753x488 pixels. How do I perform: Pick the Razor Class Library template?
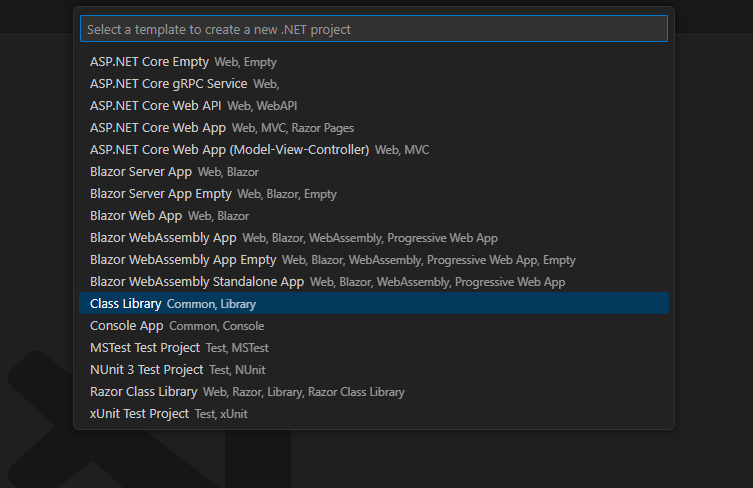(374, 391)
